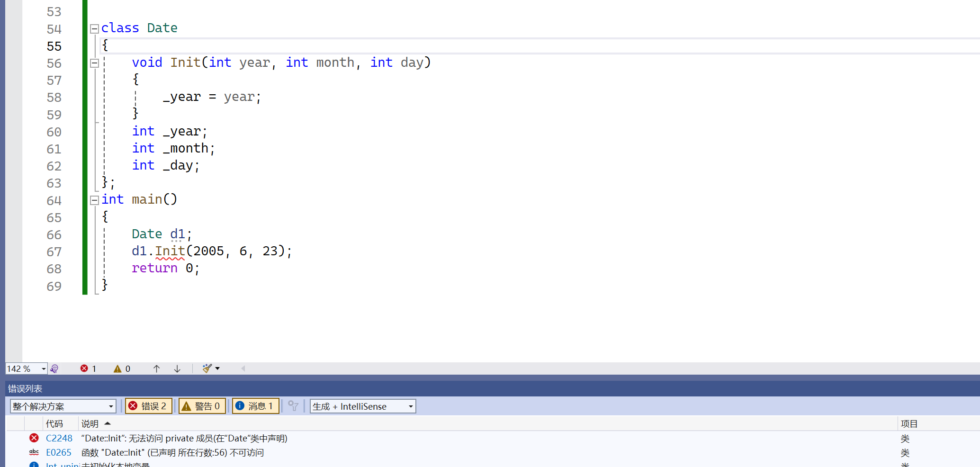Click 类 project cell of C2248 row
Screen dimensions: 980x467
[905, 438]
